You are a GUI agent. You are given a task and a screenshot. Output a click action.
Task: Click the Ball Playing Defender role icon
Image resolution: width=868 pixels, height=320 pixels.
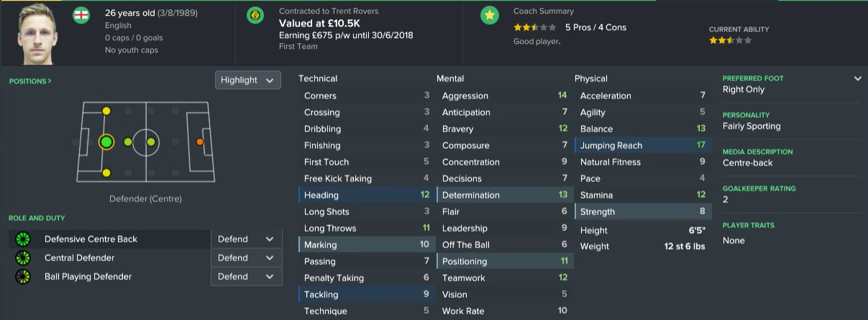click(23, 276)
